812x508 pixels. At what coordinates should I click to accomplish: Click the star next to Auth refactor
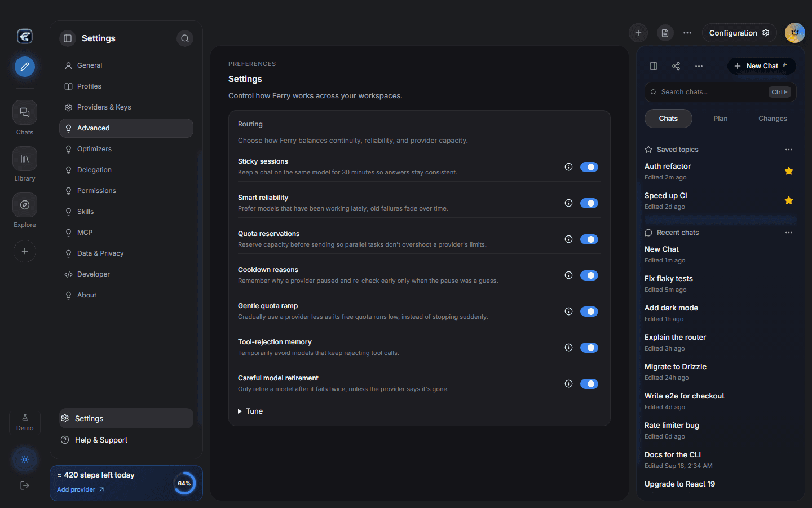[789, 171]
